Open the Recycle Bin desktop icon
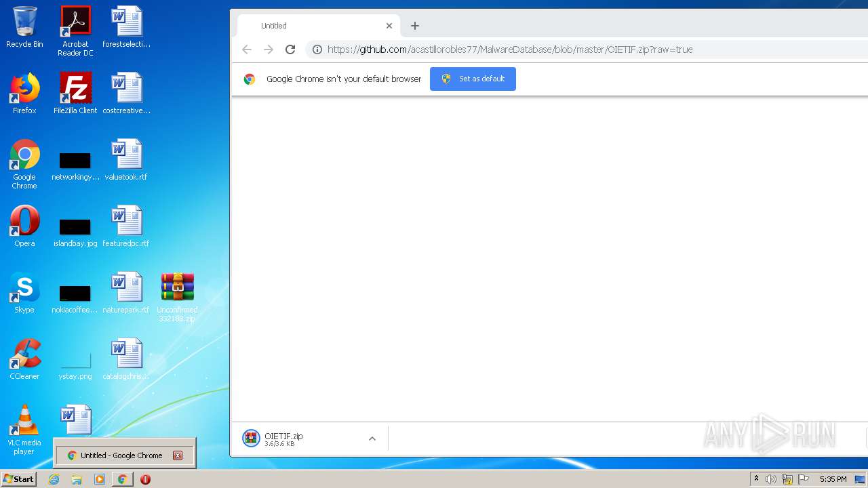The height and width of the screenshot is (488, 868). point(24,27)
